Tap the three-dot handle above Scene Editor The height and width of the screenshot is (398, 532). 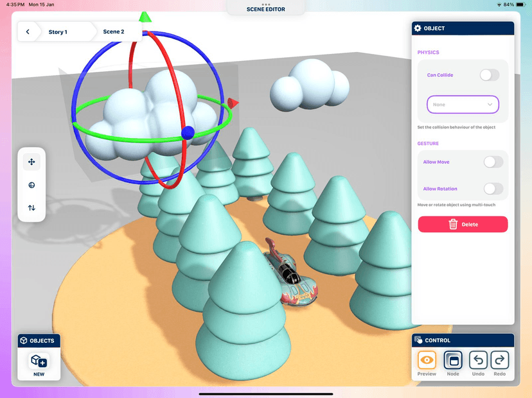click(x=266, y=4)
